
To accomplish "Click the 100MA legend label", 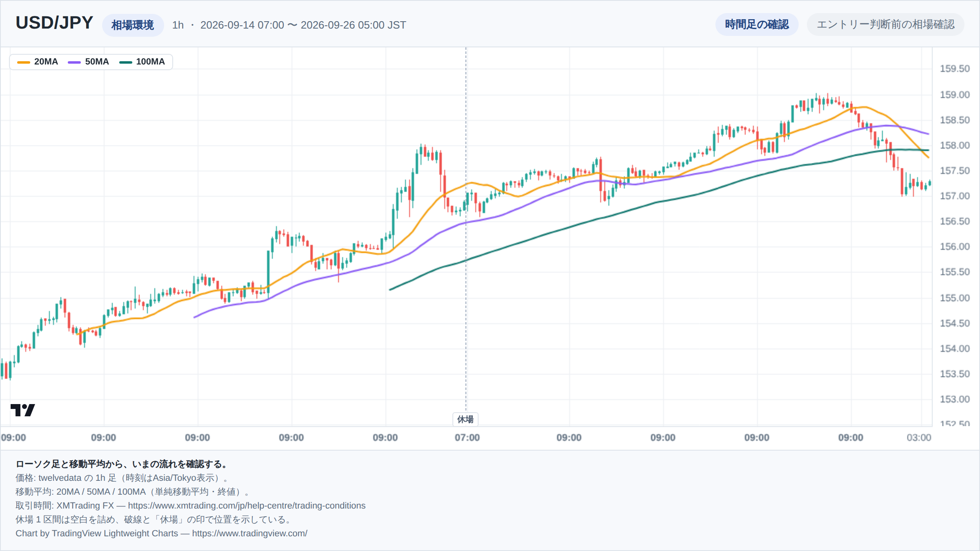I will pos(150,62).
